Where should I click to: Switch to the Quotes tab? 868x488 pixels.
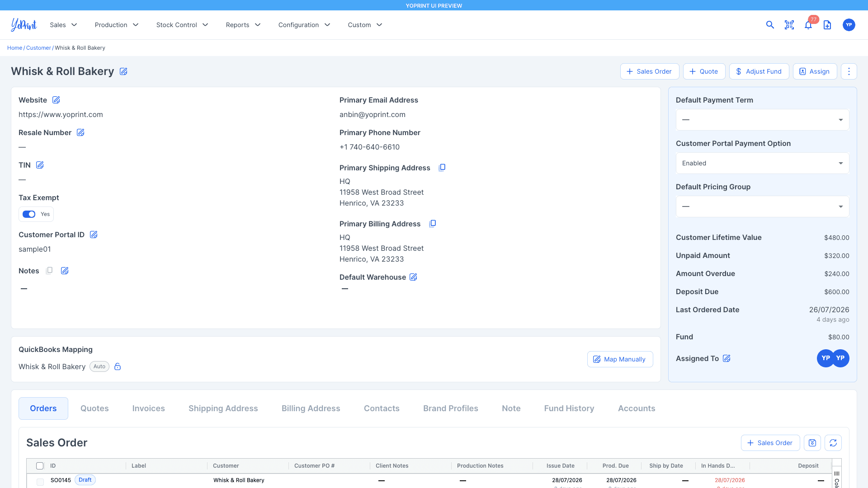tap(94, 408)
